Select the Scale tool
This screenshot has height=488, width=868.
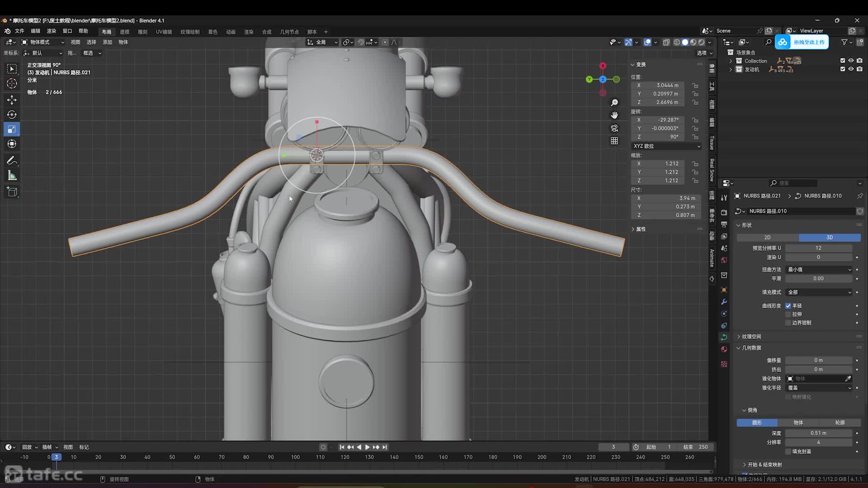[x=12, y=129]
